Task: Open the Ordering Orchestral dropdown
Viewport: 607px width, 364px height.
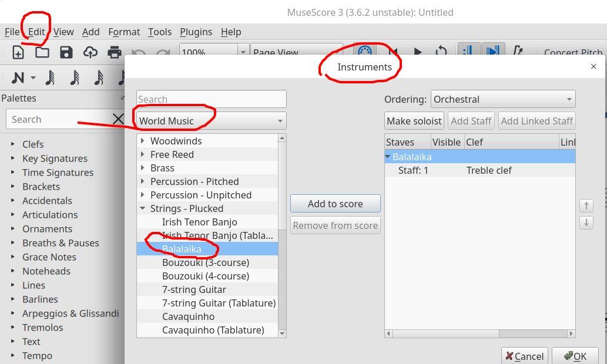Action: (503, 99)
